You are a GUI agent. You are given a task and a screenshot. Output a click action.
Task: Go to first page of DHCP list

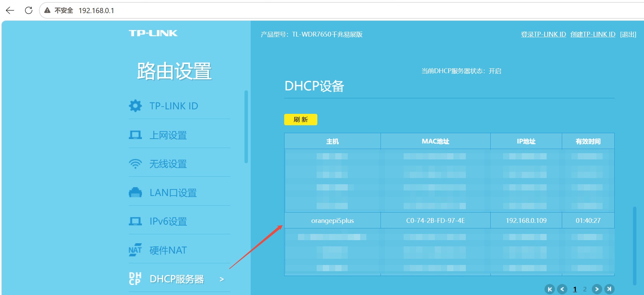(x=550, y=289)
